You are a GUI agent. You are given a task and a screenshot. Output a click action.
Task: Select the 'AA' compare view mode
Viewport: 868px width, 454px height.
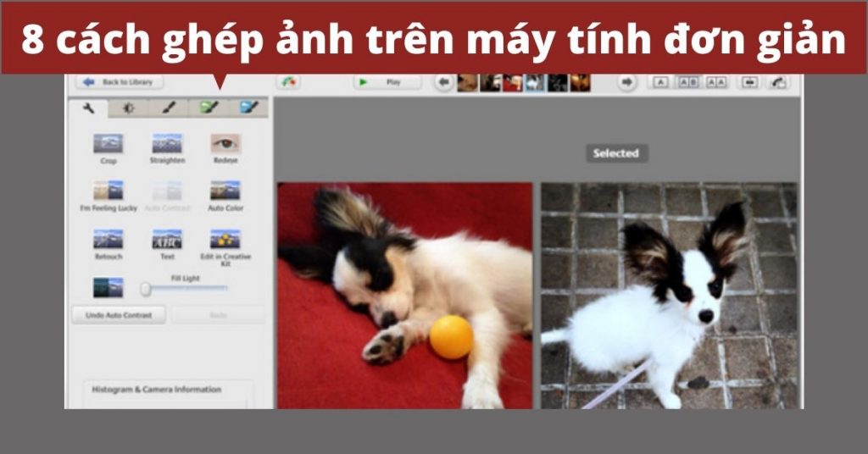(x=716, y=82)
